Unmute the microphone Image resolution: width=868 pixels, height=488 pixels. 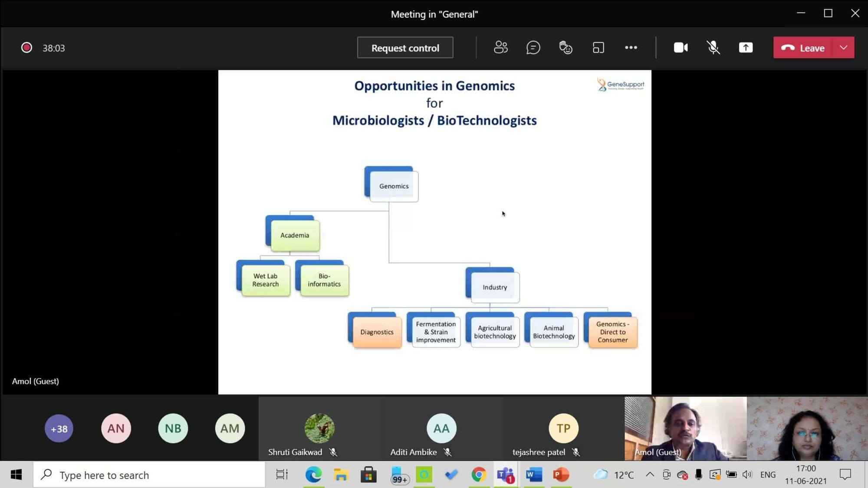tap(713, 48)
